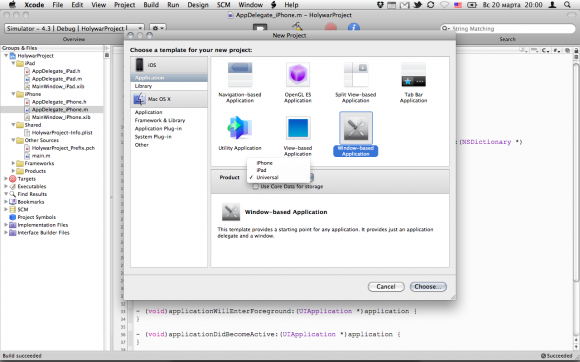Click the String Matching search field
The width and height of the screenshot is (580, 362).
508,28
